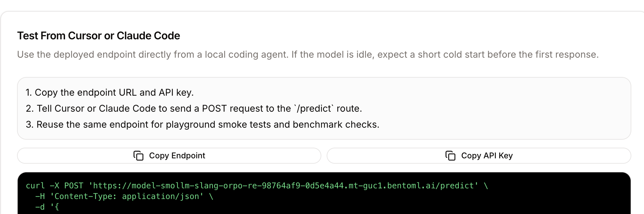
Task: Click the word "curl" in the code block
Action: coord(35,186)
